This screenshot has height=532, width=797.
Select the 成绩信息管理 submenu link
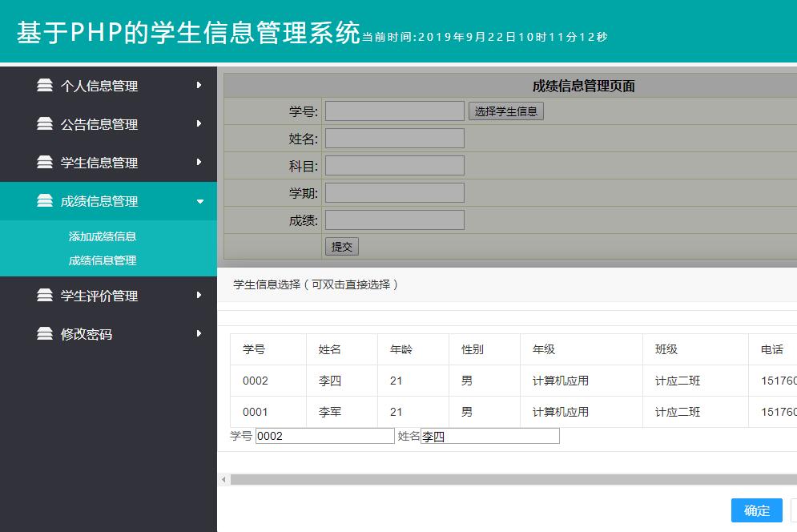point(103,260)
